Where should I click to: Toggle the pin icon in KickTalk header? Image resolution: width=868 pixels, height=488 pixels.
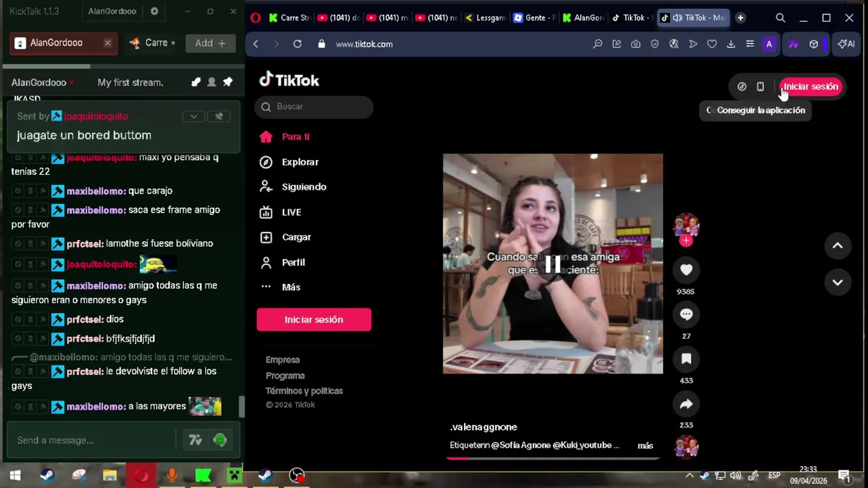point(228,82)
